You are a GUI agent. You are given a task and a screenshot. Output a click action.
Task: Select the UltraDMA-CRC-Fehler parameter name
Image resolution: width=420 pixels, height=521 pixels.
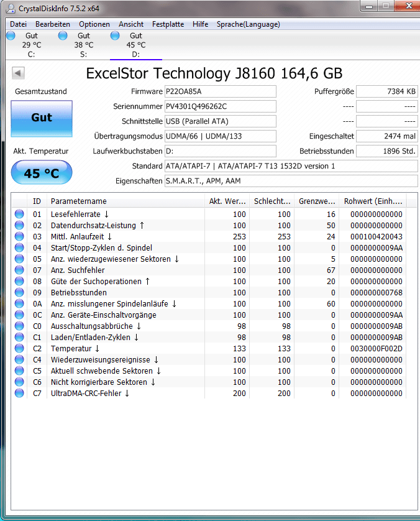[x=90, y=394]
